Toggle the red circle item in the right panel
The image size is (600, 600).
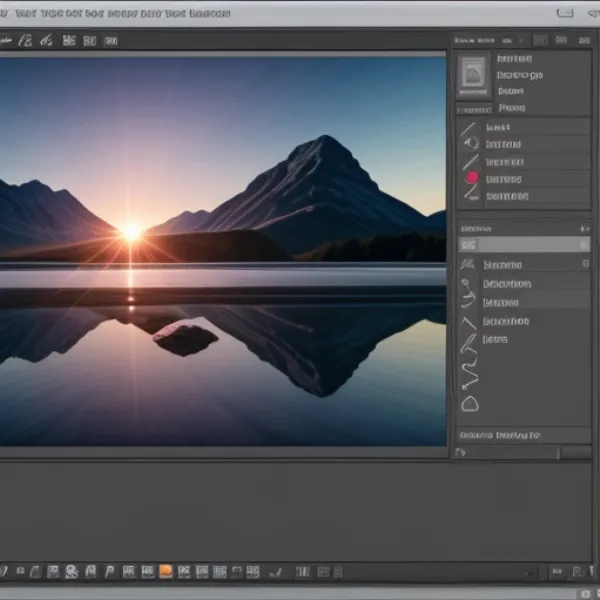[472, 178]
